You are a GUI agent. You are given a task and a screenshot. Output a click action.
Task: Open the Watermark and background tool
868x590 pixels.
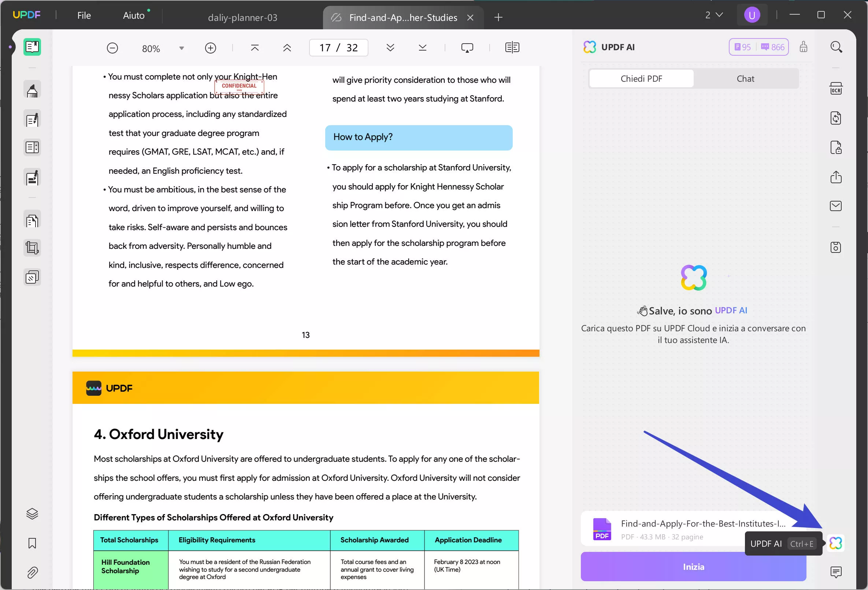click(x=32, y=277)
